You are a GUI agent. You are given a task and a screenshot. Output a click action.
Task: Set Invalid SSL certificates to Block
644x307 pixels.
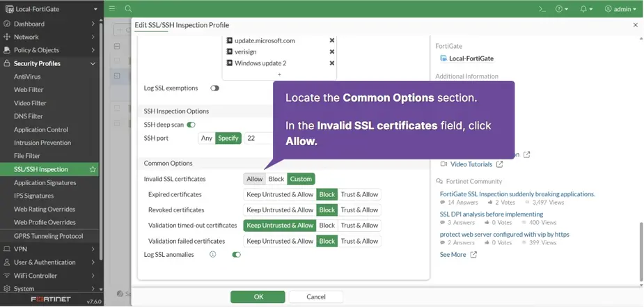(x=276, y=179)
